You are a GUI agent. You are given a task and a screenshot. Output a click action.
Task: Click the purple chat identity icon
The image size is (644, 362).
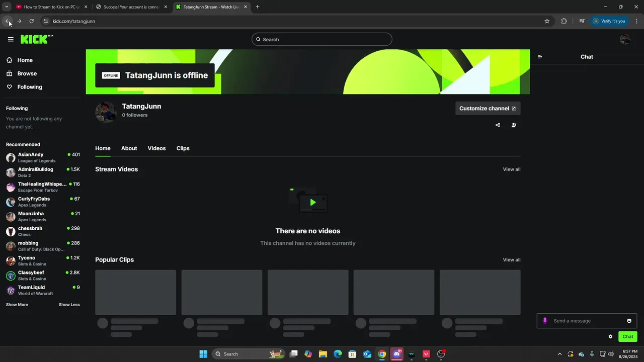(545, 321)
